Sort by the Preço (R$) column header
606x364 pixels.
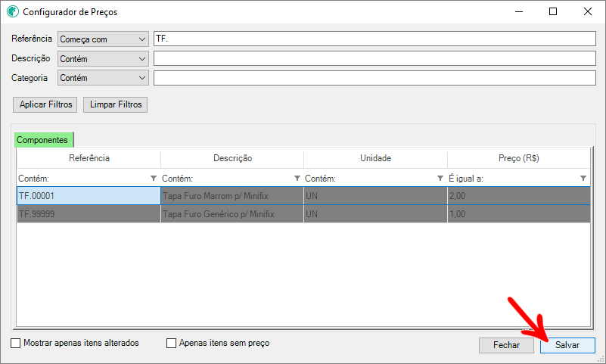pyautogui.click(x=518, y=158)
